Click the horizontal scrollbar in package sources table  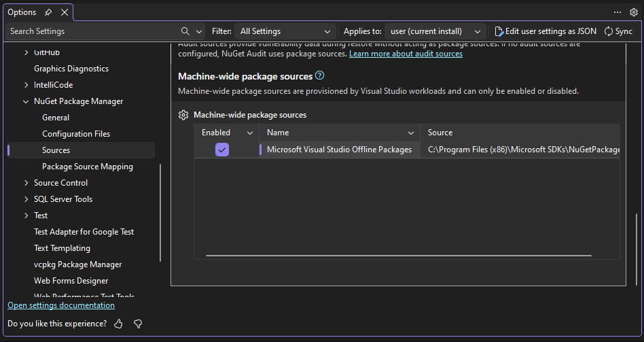398,256
